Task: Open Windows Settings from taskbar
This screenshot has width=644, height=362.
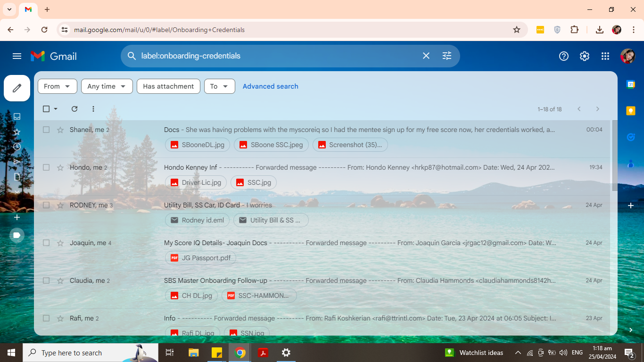Action: coord(286,353)
